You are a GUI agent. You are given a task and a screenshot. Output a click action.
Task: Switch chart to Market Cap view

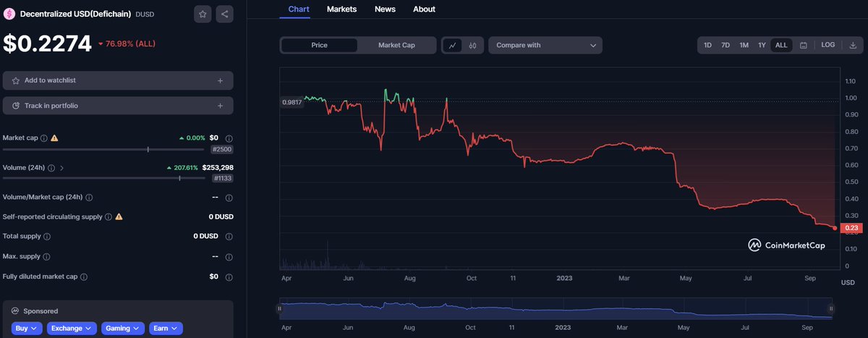396,45
